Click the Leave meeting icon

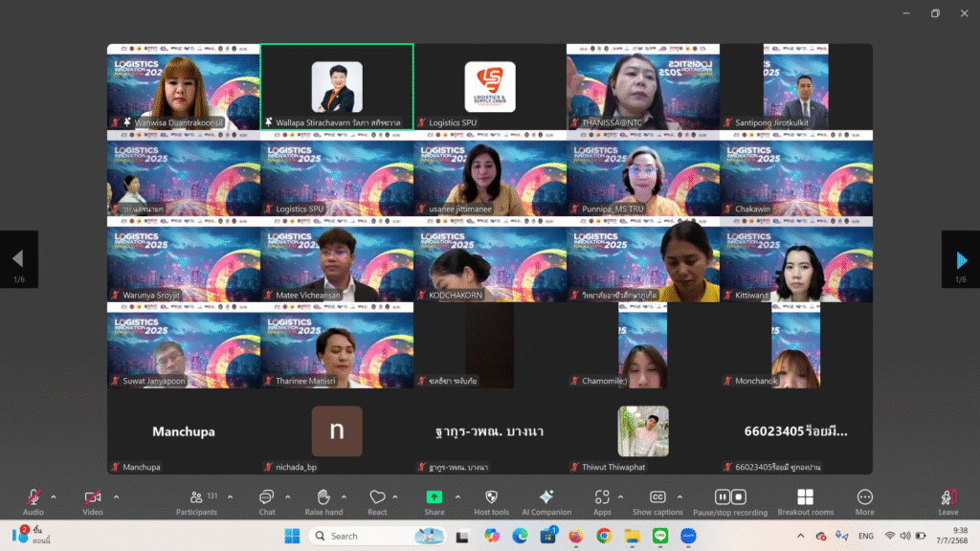click(x=948, y=501)
